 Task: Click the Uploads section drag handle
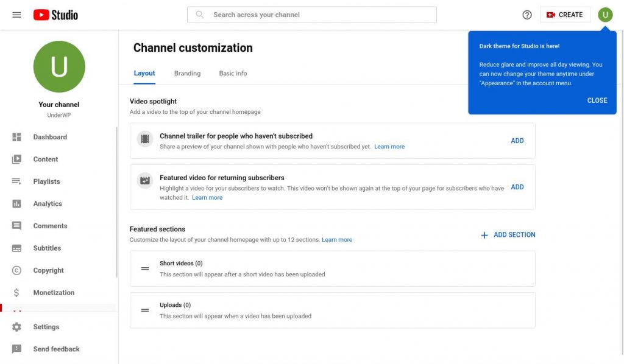(145, 310)
